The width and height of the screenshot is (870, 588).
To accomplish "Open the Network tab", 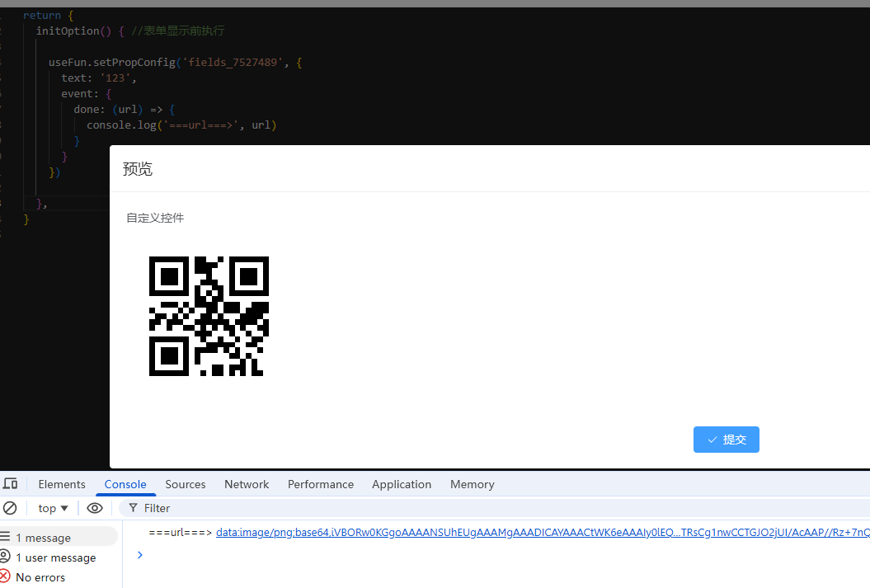I will coord(247,484).
